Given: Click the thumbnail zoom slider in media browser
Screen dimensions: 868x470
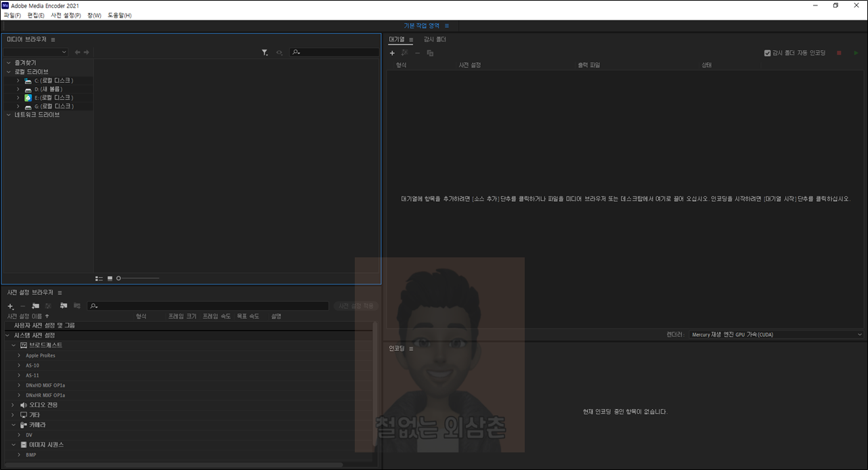Looking at the screenshot, I should 139,278.
